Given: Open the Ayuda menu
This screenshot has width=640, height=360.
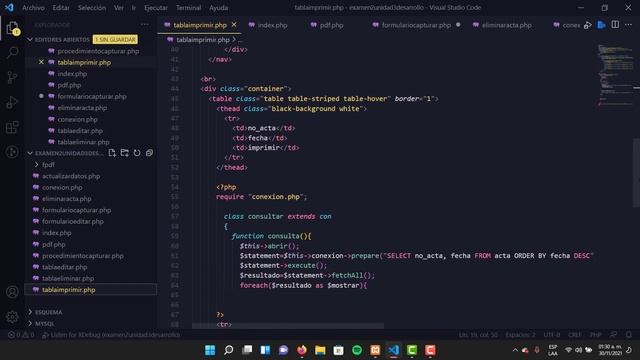Looking at the screenshot, I should pos(219,8).
